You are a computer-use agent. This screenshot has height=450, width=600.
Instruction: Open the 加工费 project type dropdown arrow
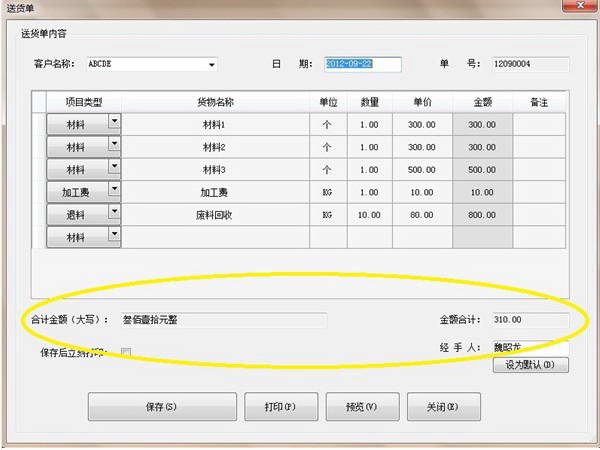click(113, 191)
